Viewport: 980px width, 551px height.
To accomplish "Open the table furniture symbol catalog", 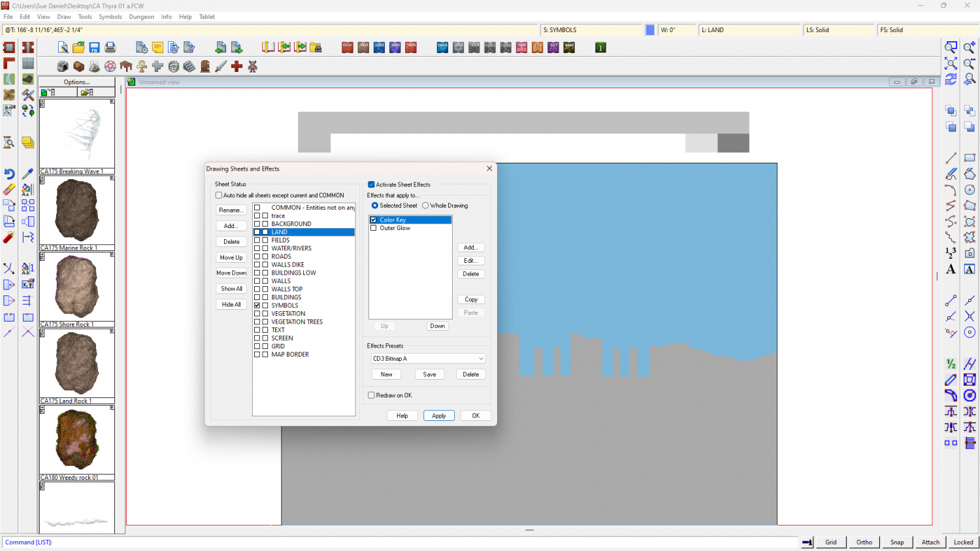I will pyautogui.click(x=126, y=67).
